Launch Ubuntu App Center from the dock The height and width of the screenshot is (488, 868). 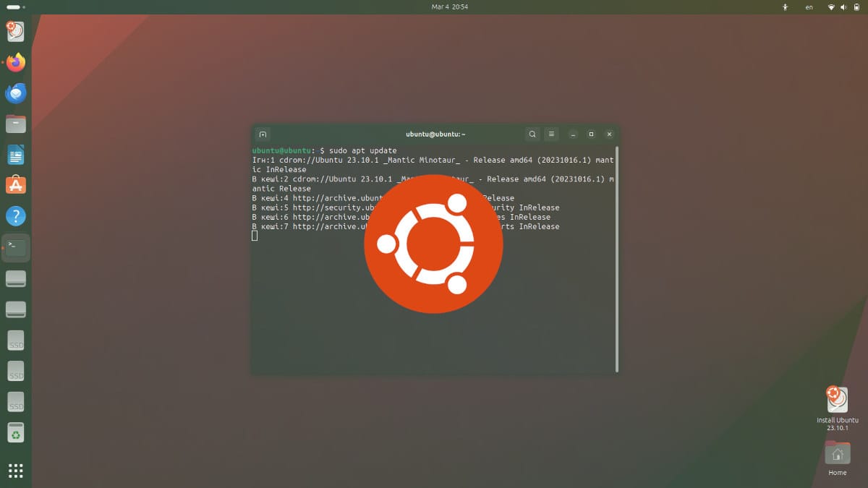[x=16, y=184]
